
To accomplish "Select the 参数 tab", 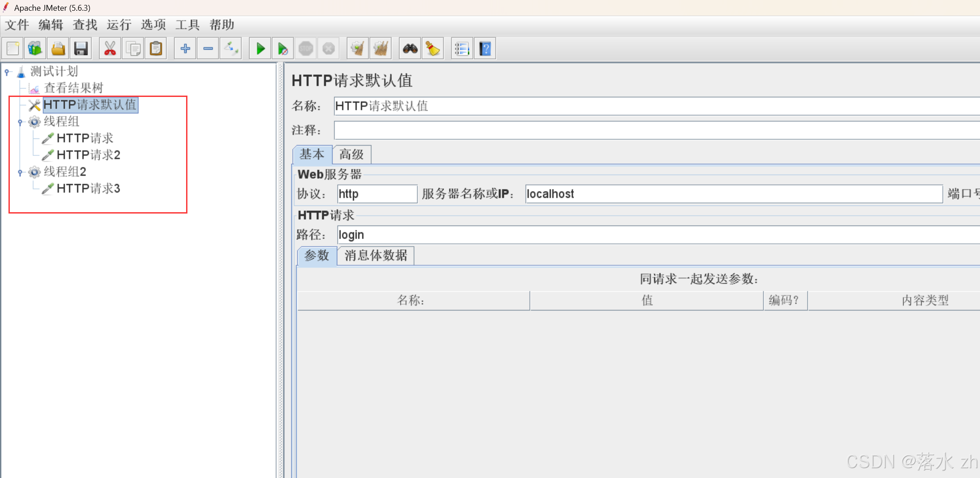I will 317,256.
